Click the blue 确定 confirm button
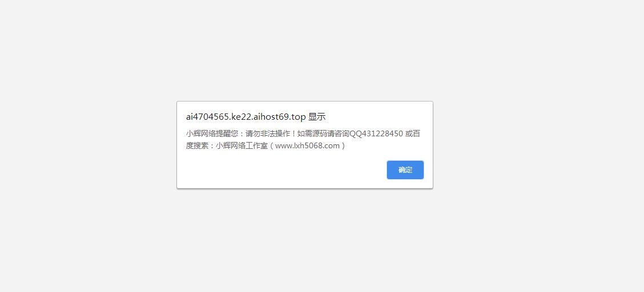The image size is (644, 292). pyautogui.click(x=405, y=170)
